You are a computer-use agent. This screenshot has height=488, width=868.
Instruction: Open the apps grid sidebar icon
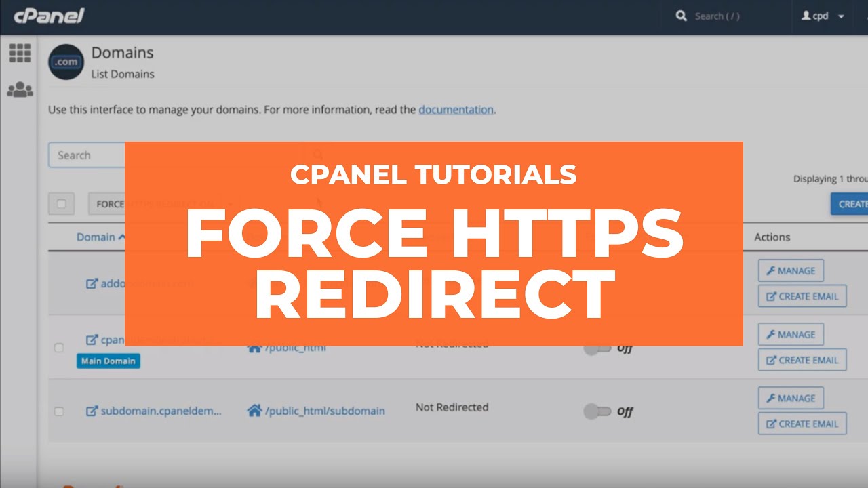[x=20, y=53]
